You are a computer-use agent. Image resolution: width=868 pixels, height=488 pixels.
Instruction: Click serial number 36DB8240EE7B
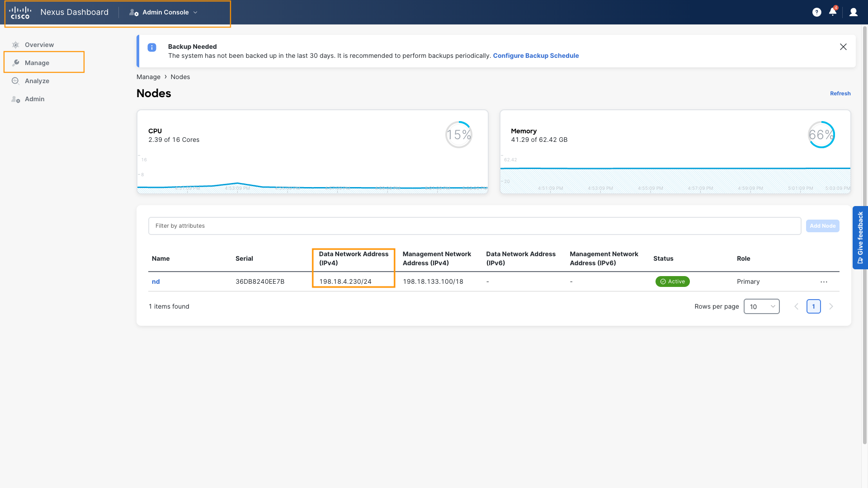pyautogui.click(x=260, y=282)
